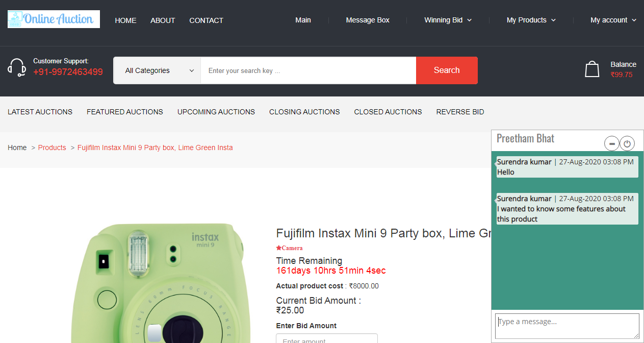
Task: Click the Fujifilm Instax Mini 9 product title
Action: point(383,233)
